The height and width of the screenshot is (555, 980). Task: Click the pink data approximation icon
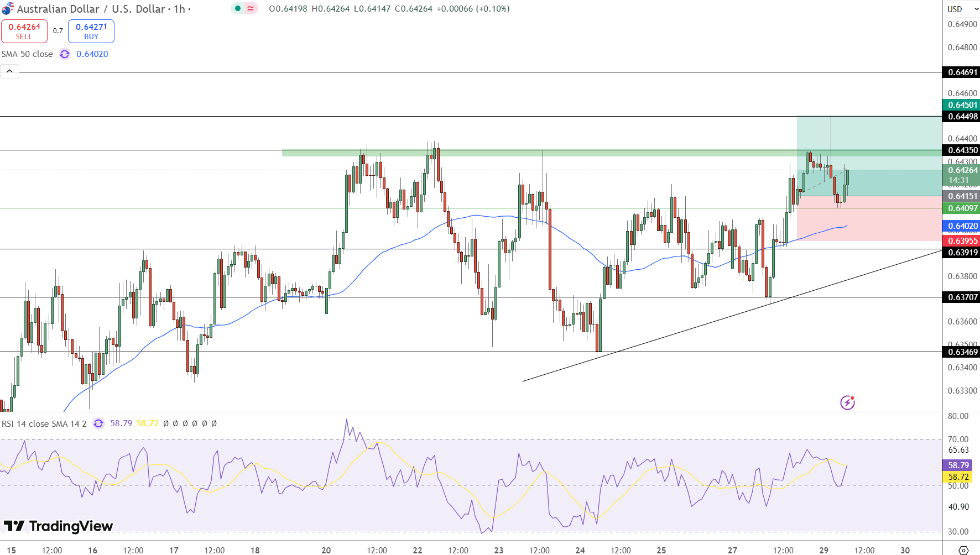click(251, 8)
